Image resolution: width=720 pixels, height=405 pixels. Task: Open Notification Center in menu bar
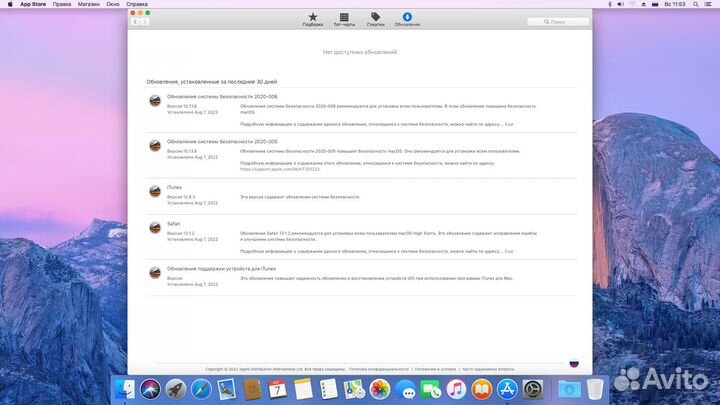click(x=709, y=4)
